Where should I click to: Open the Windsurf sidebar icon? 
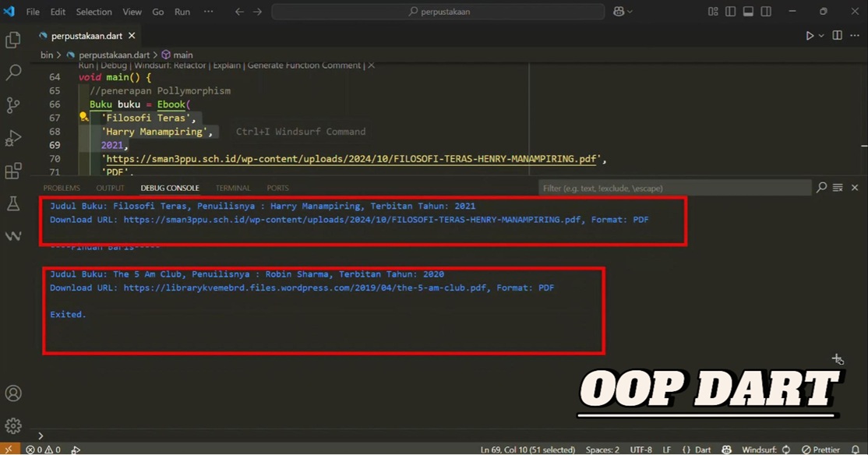click(12, 236)
